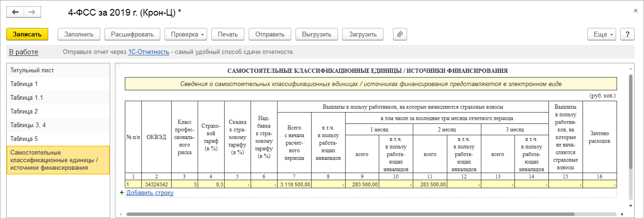The width and height of the screenshot is (644, 218).
Task: Click the yellow electronic-submission notice banner
Action: (371, 84)
